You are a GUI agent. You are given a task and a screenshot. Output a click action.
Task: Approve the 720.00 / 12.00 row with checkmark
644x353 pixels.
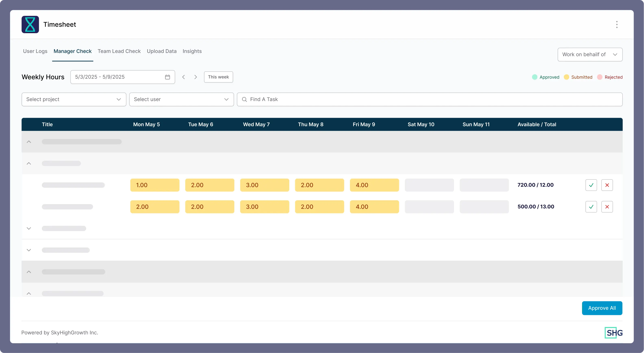[591, 185]
